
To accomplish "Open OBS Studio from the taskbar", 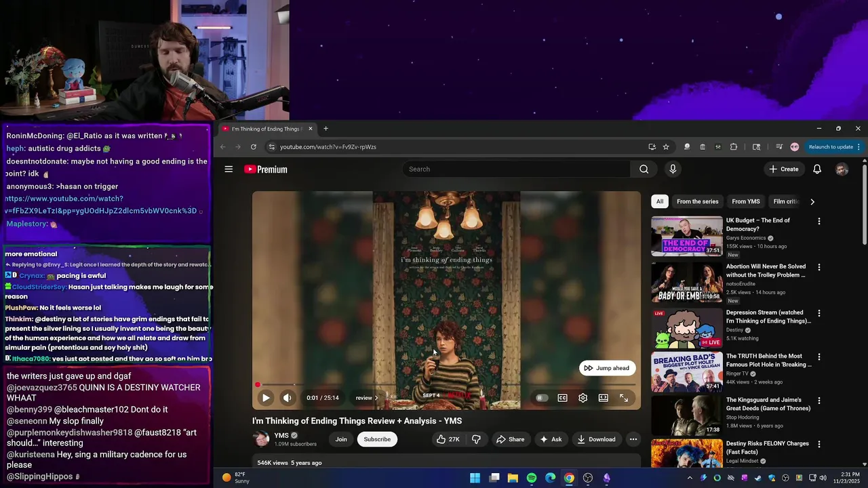I will pos(588,478).
